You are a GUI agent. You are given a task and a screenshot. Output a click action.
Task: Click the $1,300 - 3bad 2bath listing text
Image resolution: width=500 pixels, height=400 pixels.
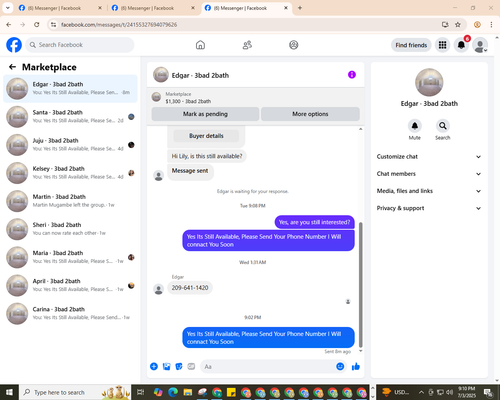[x=188, y=101]
